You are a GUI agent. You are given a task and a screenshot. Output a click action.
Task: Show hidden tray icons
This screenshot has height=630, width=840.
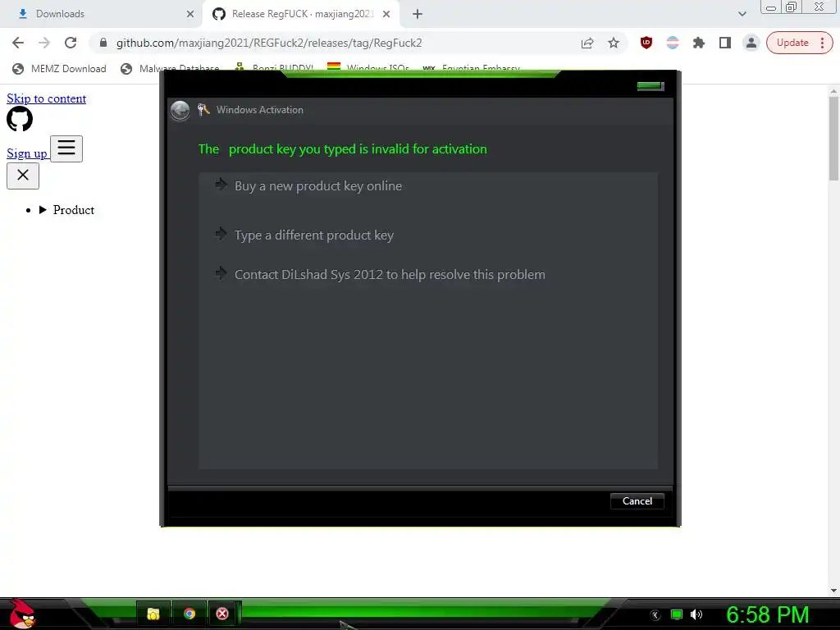tap(655, 615)
